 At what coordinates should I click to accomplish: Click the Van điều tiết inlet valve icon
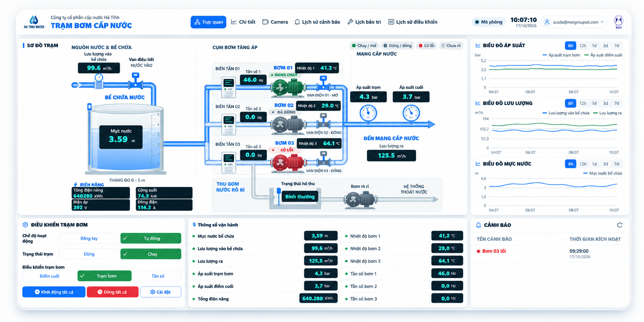click(135, 81)
